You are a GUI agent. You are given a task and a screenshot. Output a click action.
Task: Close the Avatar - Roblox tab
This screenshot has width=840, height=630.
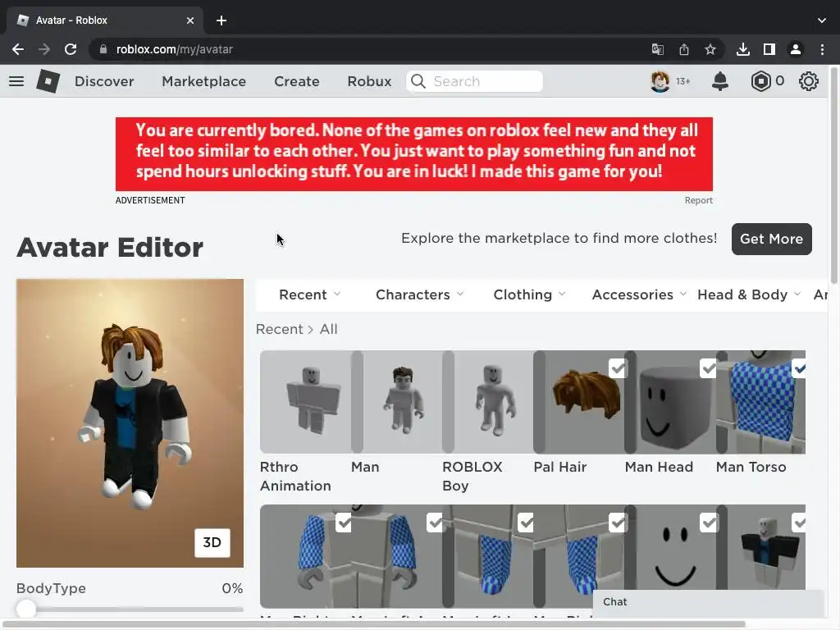tap(190, 21)
